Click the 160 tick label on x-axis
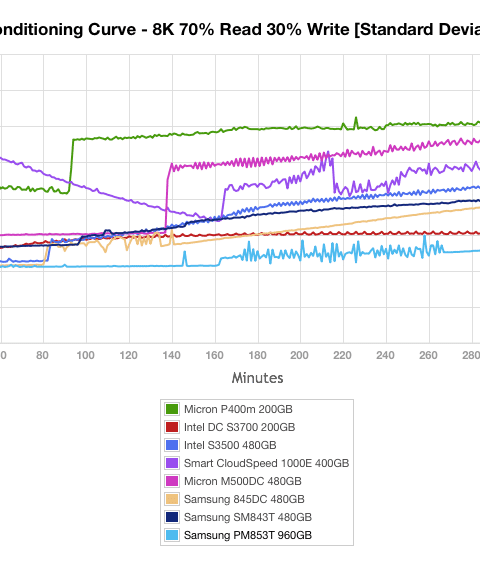Viewport: 480px width, 565px height. (214, 355)
